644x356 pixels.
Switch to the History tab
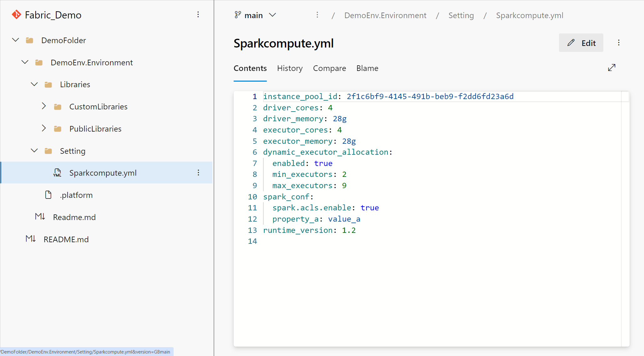point(290,68)
